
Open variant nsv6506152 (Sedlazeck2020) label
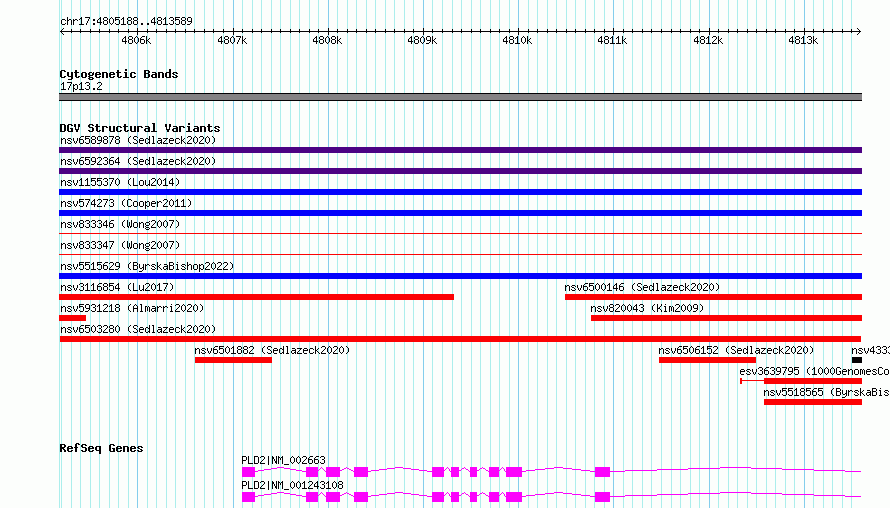tap(736, 350)
